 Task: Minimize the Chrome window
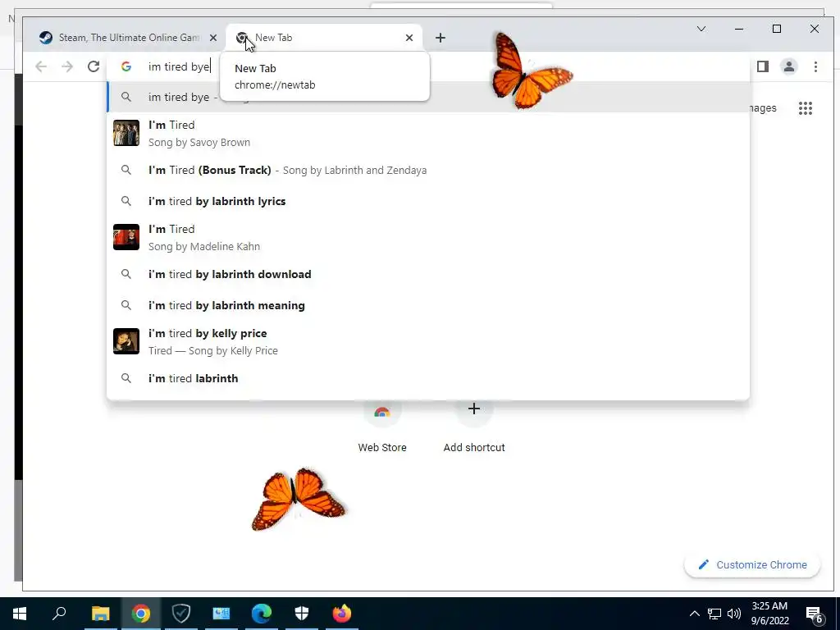click(x=739, y=29)
